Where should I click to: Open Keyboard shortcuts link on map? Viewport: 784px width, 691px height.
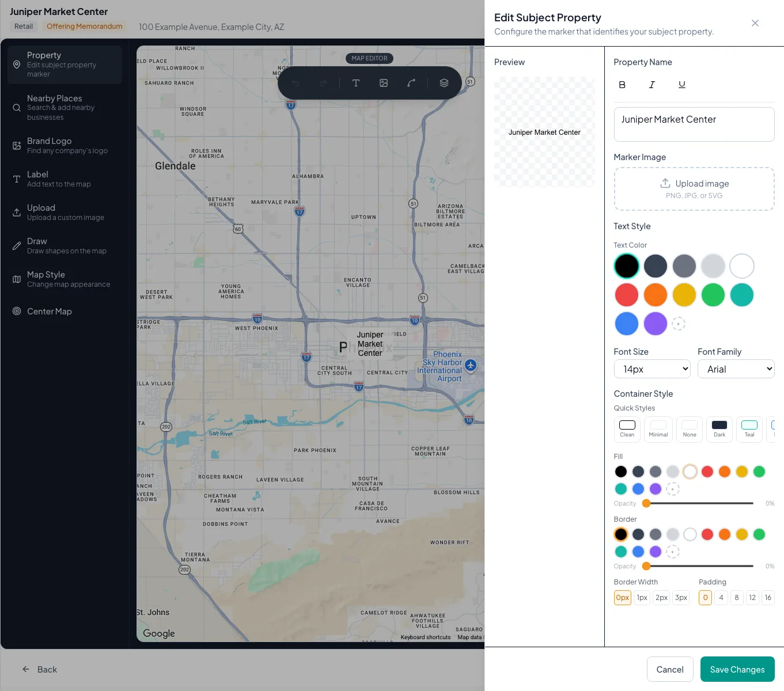click(x=426, y=637)
